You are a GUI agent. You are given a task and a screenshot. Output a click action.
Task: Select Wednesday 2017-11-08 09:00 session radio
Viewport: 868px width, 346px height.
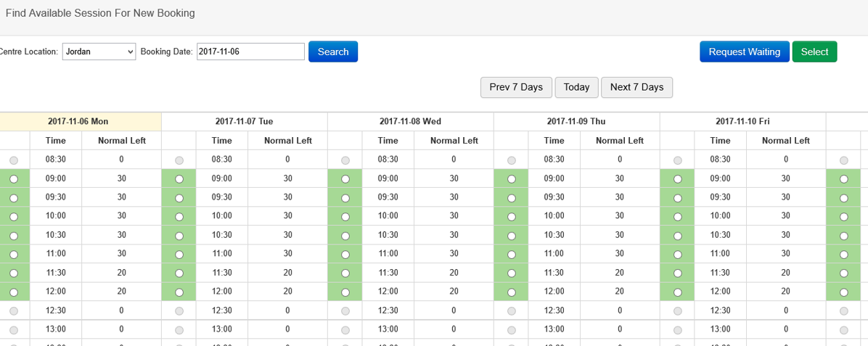tap(345, 179)
